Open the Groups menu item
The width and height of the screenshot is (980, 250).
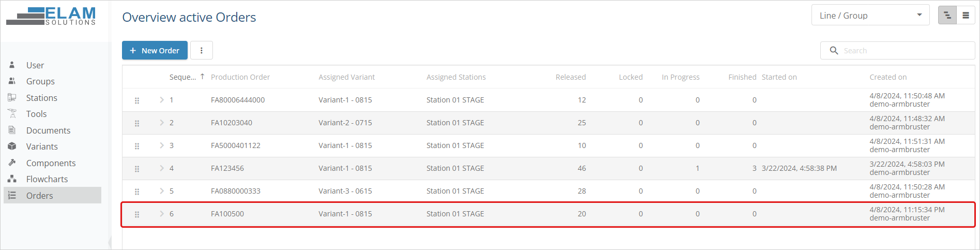(40, 81)
